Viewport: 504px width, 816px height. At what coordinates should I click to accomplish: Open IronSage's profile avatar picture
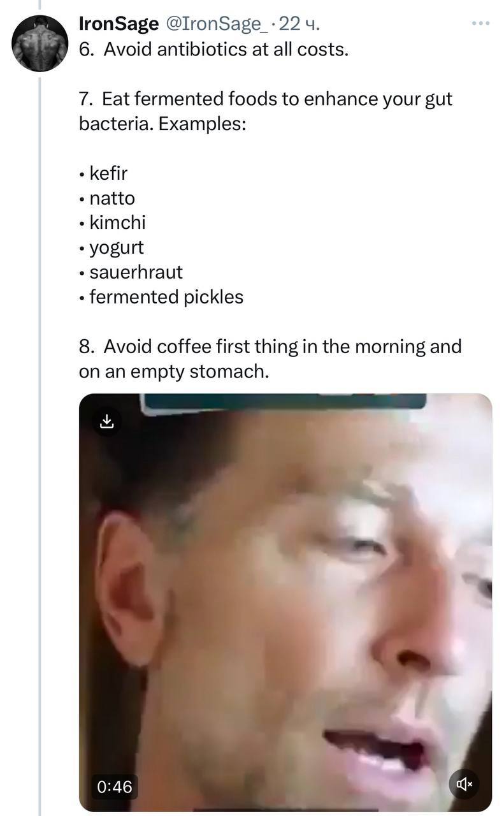(40, 43)
